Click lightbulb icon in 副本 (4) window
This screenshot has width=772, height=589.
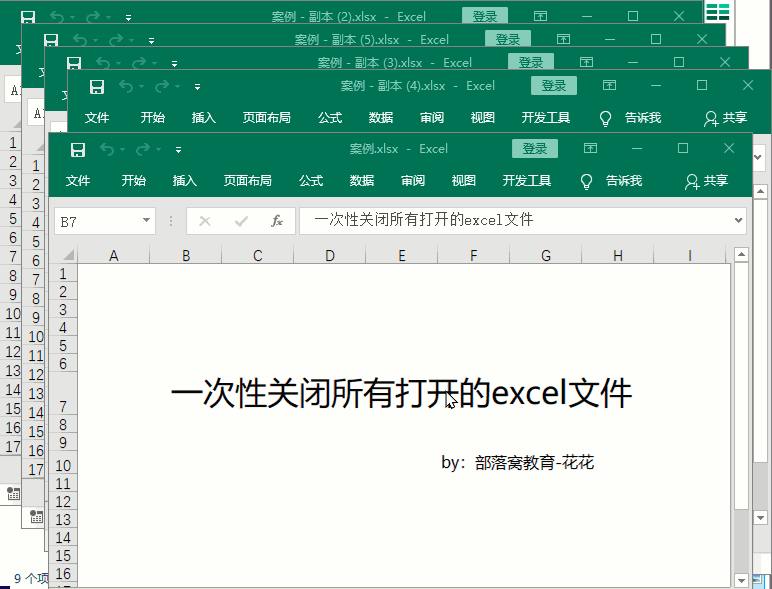[x=605, y=118]
